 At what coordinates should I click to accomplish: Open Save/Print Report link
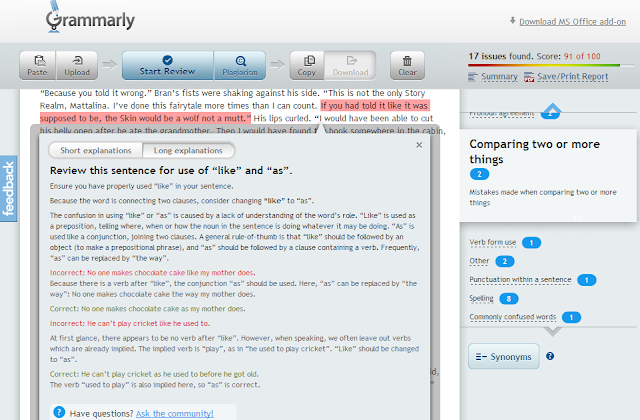click(x=572, y=76)
